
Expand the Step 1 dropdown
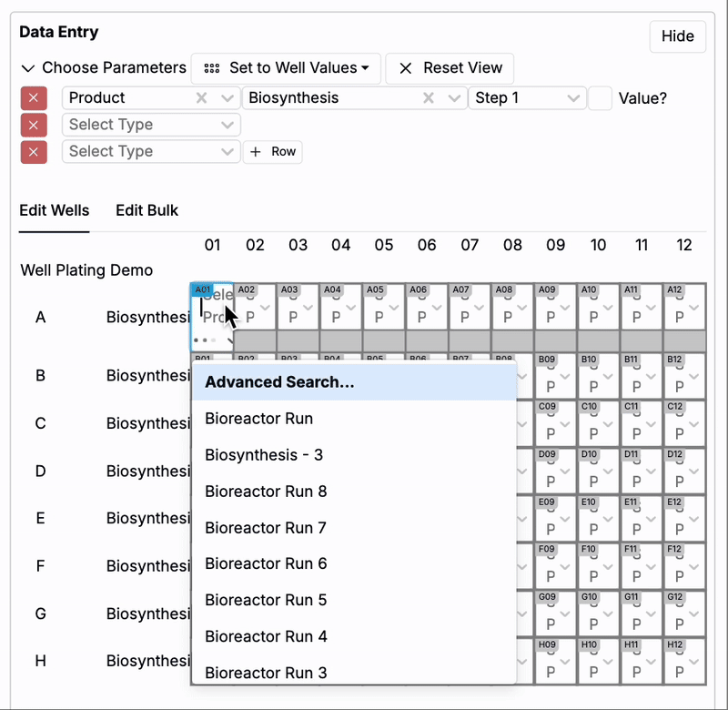527,98
